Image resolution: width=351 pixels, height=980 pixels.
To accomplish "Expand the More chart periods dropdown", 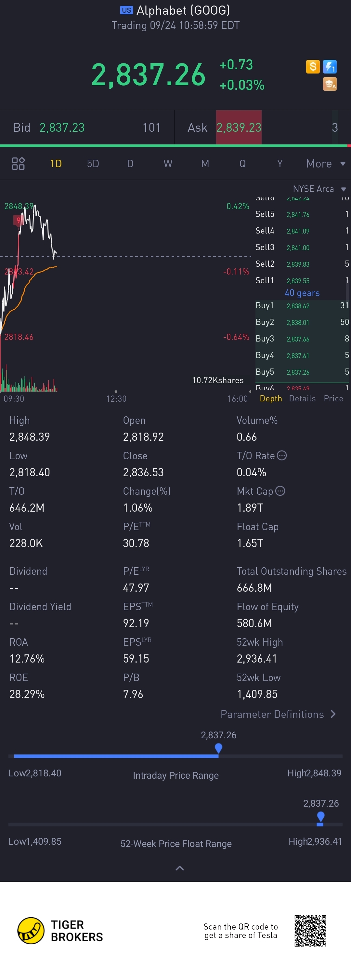I will (x=326, y=164).
